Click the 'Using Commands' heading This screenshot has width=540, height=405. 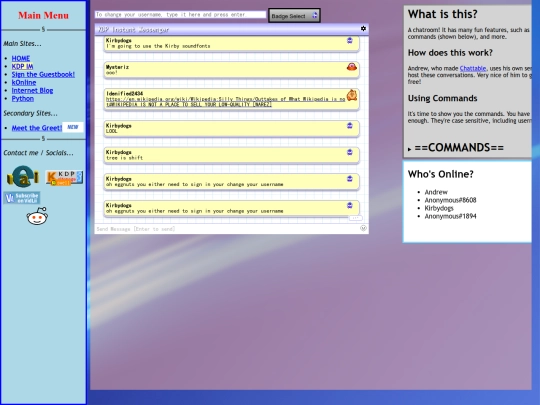443,98
